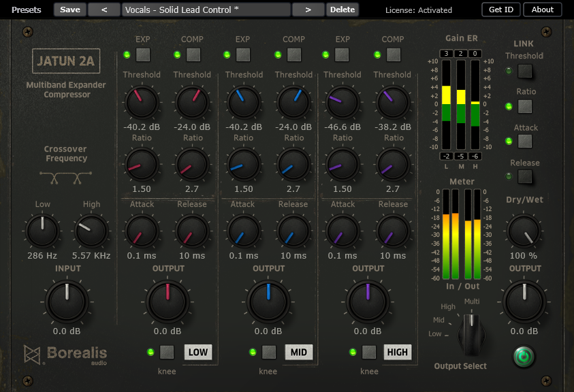Viewport: 574px width, 392px height.
Task: Click the Mid band Attack knob (blue)
Action: coord(244,231)
